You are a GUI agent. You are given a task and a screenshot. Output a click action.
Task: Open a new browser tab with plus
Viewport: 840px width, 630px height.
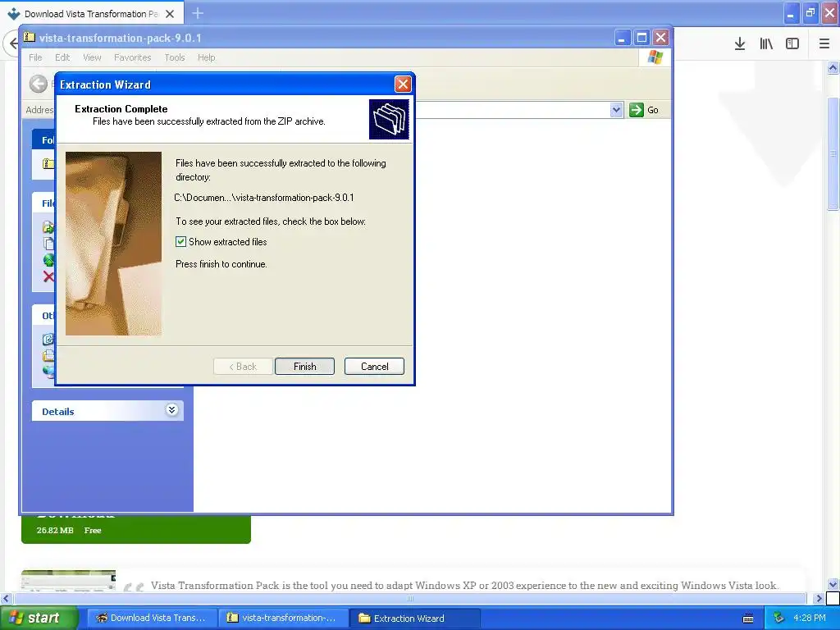pyautogui.click(x=198, y=13)
